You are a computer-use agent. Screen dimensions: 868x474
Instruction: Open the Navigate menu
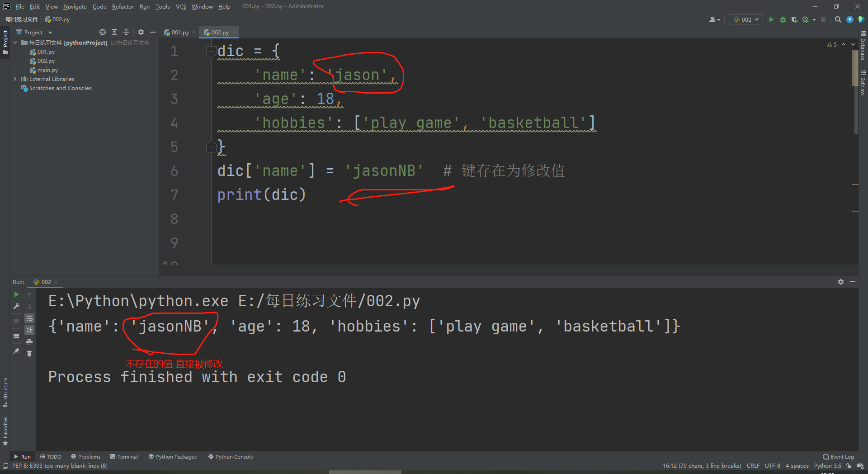tap(75, 6)
